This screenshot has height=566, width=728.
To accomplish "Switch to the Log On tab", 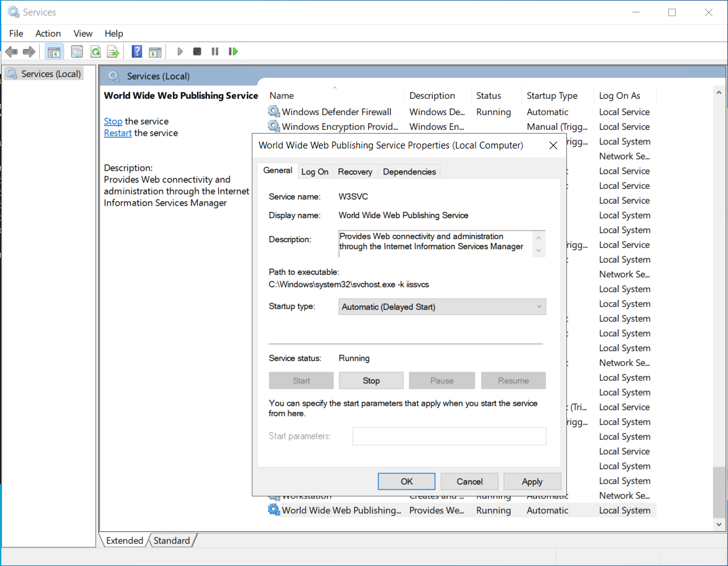I will pyautogui.click(x=315, y=171).
